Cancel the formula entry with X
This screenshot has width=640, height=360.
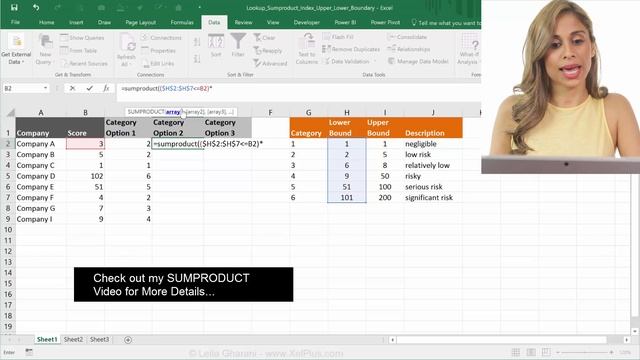[72, 88]
